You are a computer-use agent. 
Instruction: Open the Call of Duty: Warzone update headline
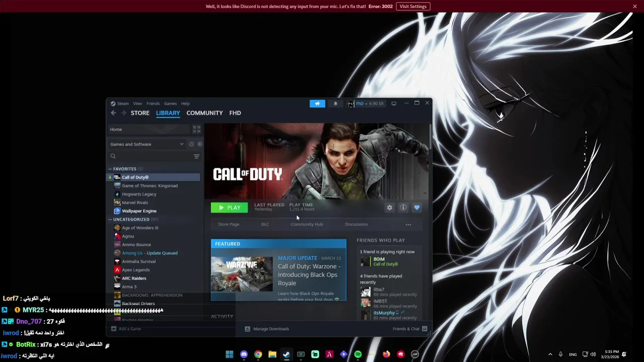309,275
